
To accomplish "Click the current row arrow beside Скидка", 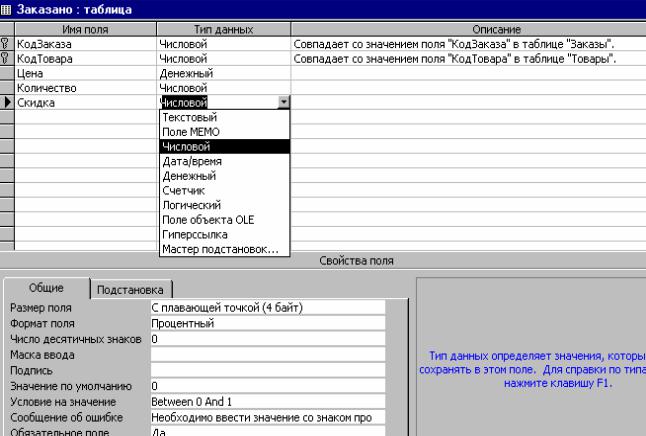I will point(7,102).
